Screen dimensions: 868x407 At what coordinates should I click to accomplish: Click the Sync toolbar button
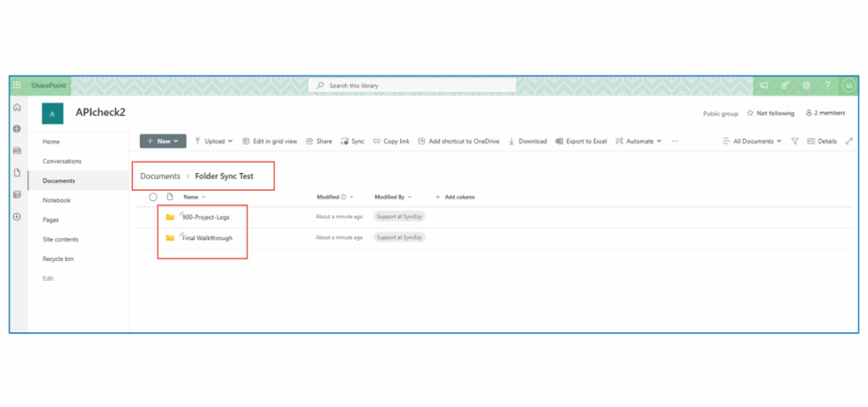(353, 142)
